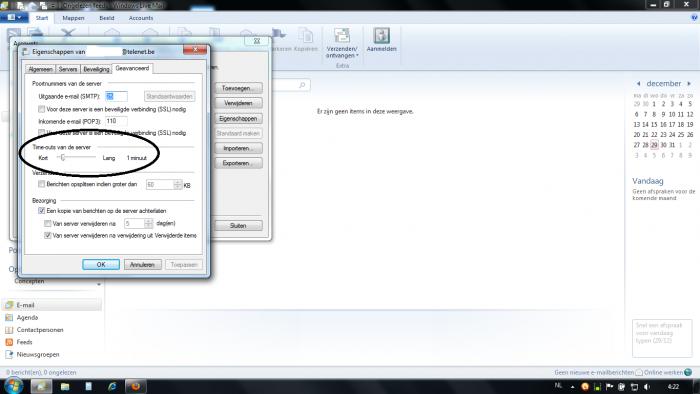Open Nieuwsgroepen in the sidebar
The width and height of the screenshot is (700, 394).
coord(38,355)
